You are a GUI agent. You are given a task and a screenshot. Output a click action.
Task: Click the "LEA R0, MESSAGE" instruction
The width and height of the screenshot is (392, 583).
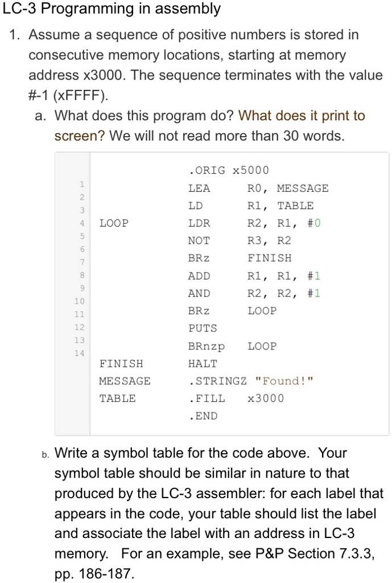coord(258,188)
